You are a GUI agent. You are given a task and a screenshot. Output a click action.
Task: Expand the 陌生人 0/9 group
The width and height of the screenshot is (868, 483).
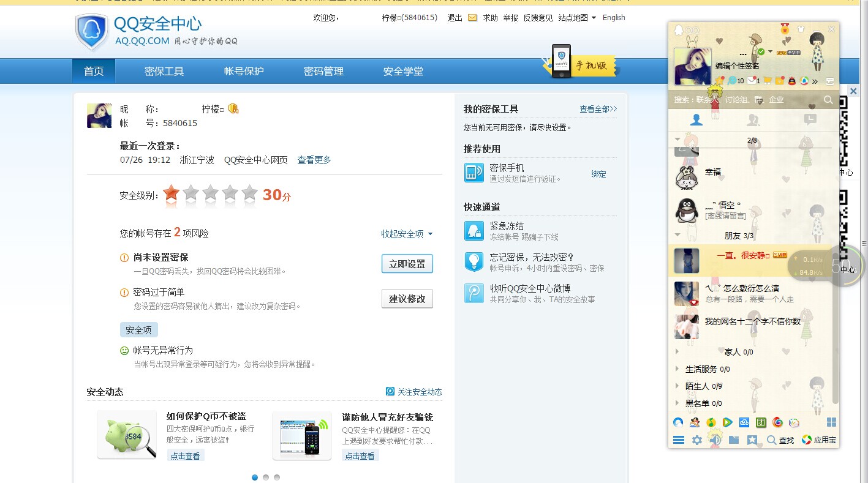677,386
